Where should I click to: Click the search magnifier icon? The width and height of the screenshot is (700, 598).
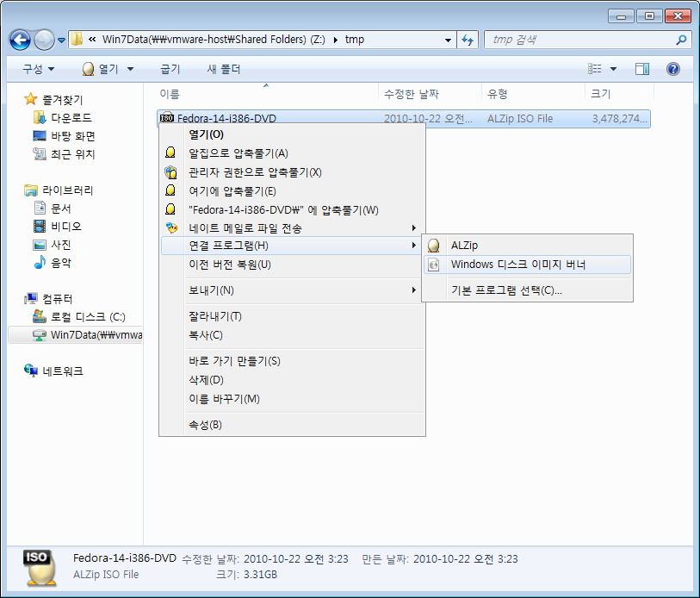coord(681,40)
